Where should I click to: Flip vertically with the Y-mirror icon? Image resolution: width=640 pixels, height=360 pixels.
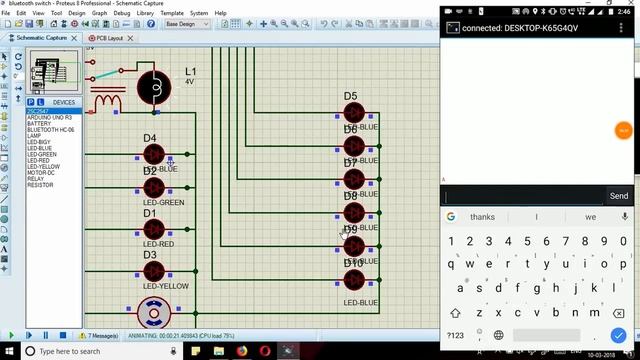[18, 98]
